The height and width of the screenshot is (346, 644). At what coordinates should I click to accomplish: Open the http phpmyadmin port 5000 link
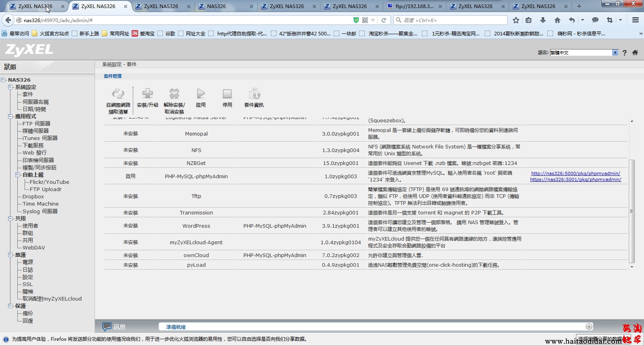click(576, 173)
